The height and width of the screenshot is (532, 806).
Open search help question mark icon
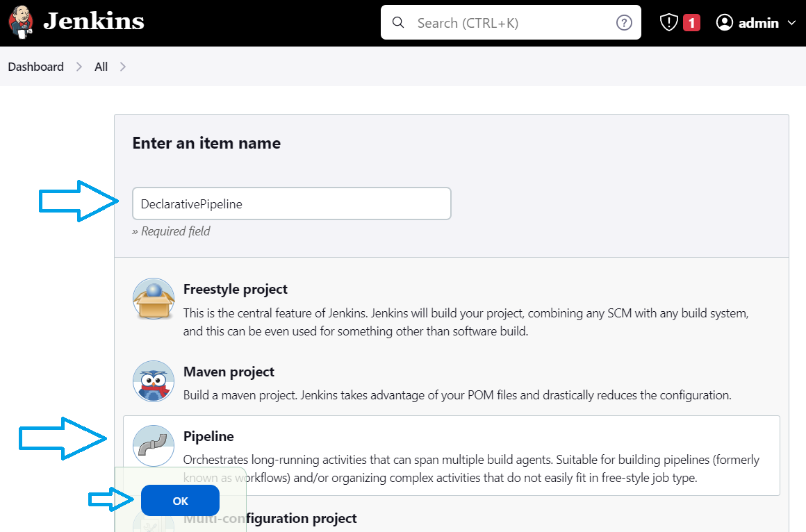click(x=624, y=23)
